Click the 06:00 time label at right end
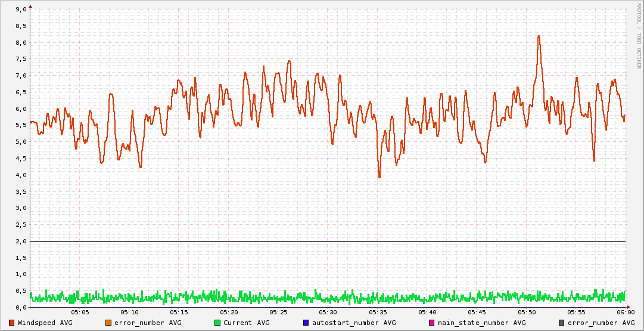The height and width of the screenshot is (331, 644). pos(625,313)
